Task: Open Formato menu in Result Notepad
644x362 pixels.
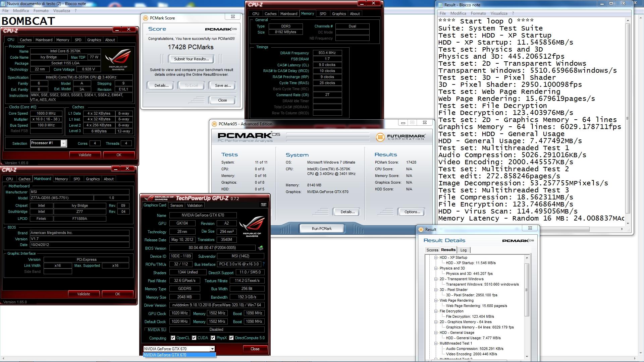Action: click(x=478, y=13)
